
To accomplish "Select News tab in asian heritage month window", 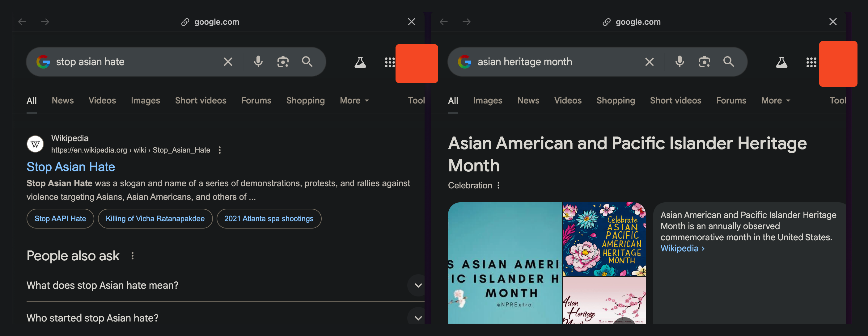I will click(528, 101).
